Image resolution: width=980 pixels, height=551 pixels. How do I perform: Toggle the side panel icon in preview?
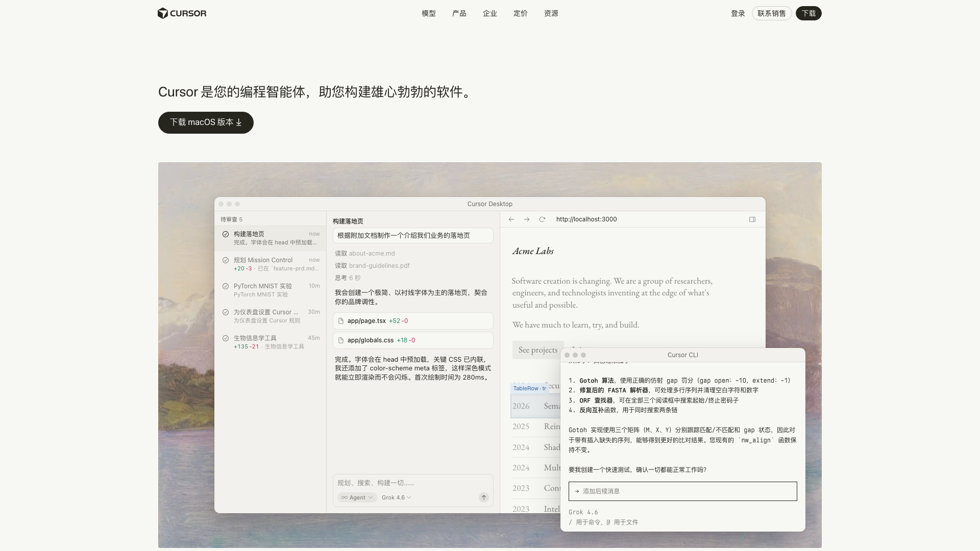[752, 219]
